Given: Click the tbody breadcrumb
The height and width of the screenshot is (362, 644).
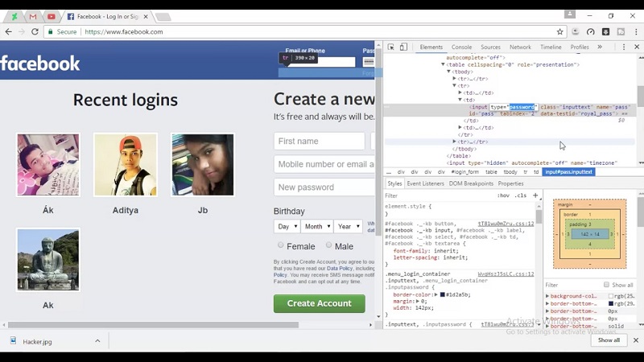Looking at the screenshot, I should 510,172.
